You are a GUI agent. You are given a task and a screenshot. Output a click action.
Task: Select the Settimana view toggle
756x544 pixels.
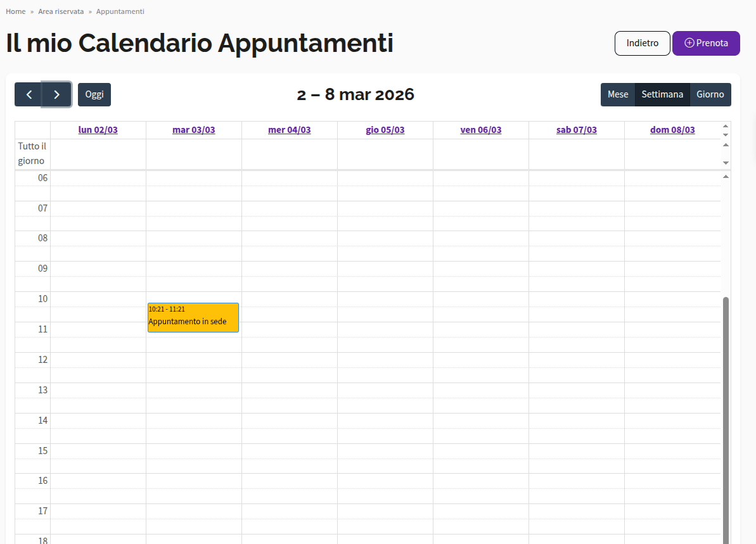point(662,94)
